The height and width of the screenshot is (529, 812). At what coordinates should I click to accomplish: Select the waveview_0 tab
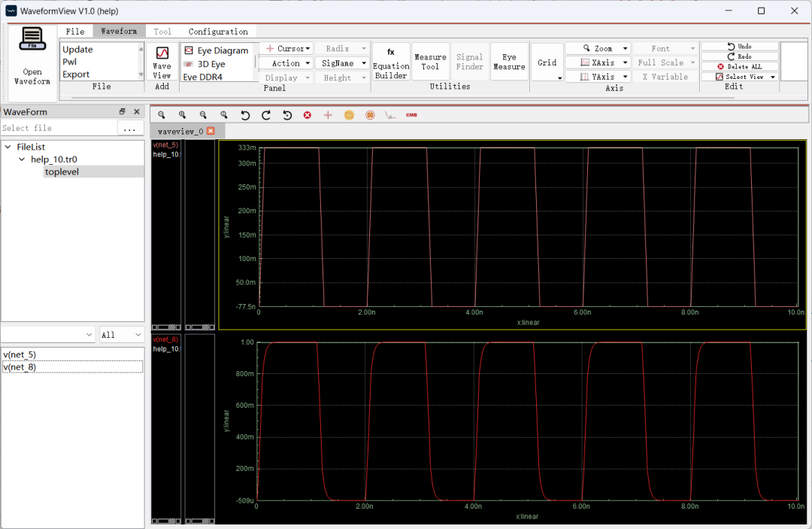(x=180, y=131)
